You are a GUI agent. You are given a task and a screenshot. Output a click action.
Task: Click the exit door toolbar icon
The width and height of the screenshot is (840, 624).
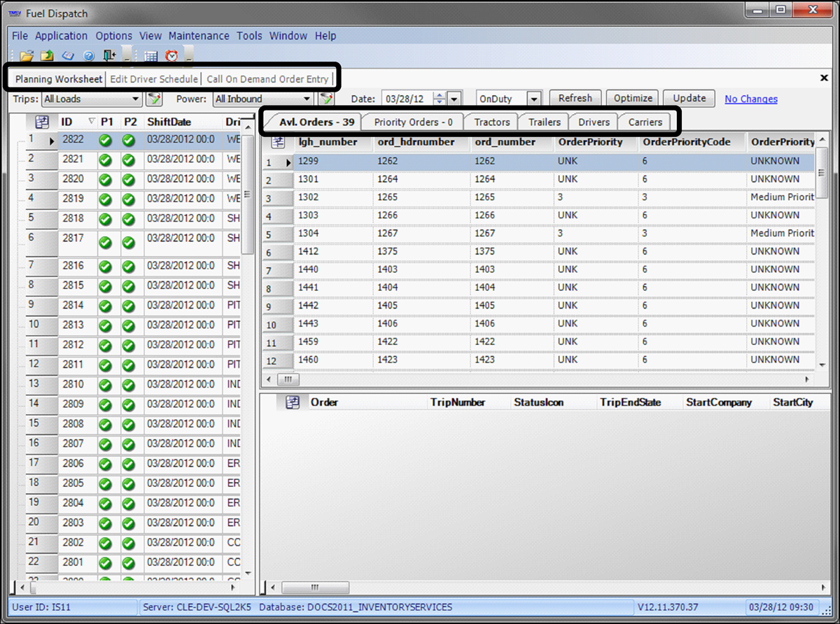click(x=109, y=56)
